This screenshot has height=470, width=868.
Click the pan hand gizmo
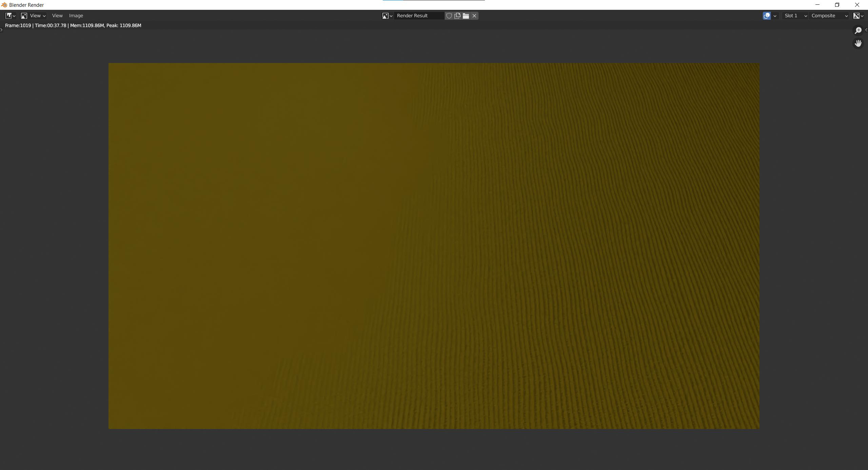[858, 43]
